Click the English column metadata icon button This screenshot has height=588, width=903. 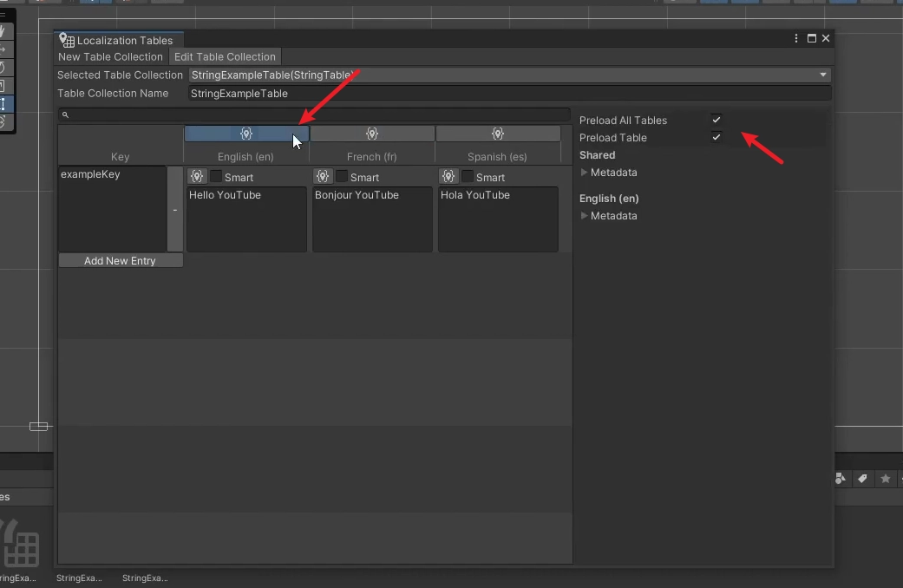point(246,134)
